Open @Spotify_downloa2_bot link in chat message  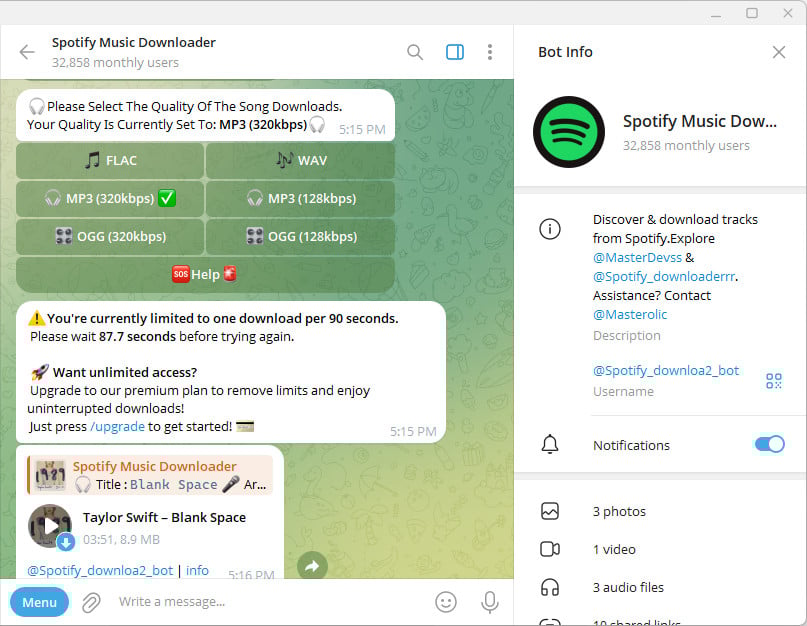point(100,570)
